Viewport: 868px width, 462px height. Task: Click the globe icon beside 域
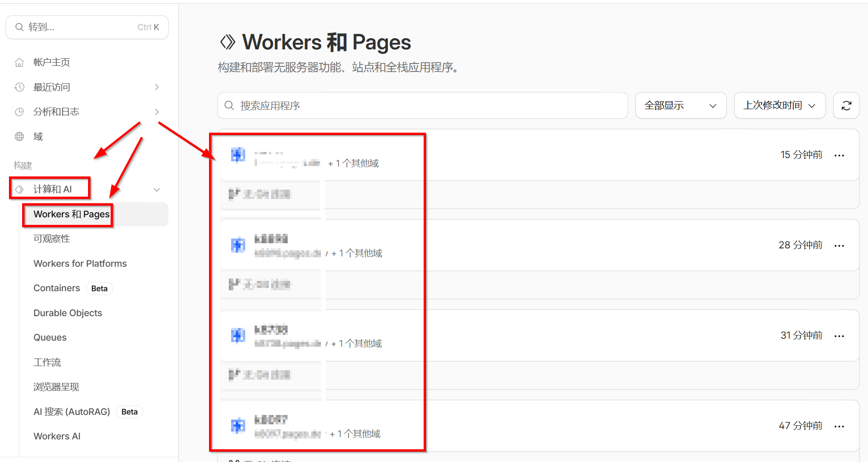(x=19, y=136)
